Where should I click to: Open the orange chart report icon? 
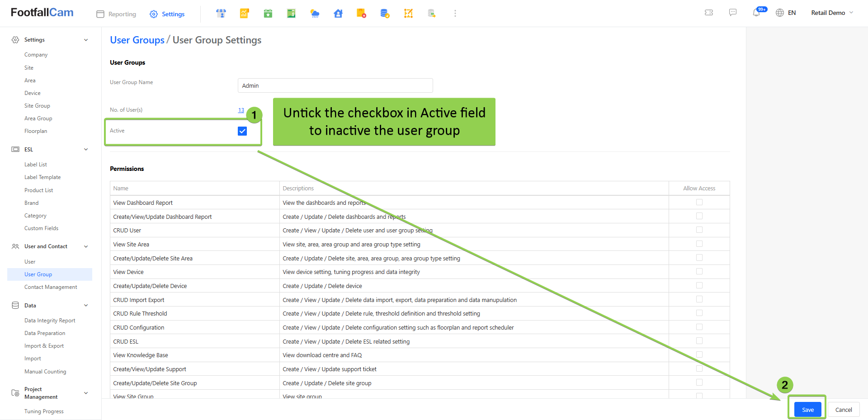(x=245, y=14)
